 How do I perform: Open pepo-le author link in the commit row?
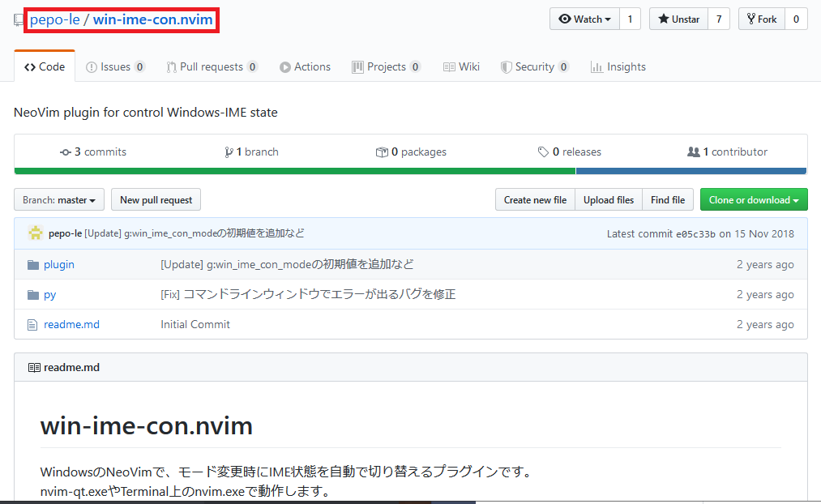[x=65, y=233]
